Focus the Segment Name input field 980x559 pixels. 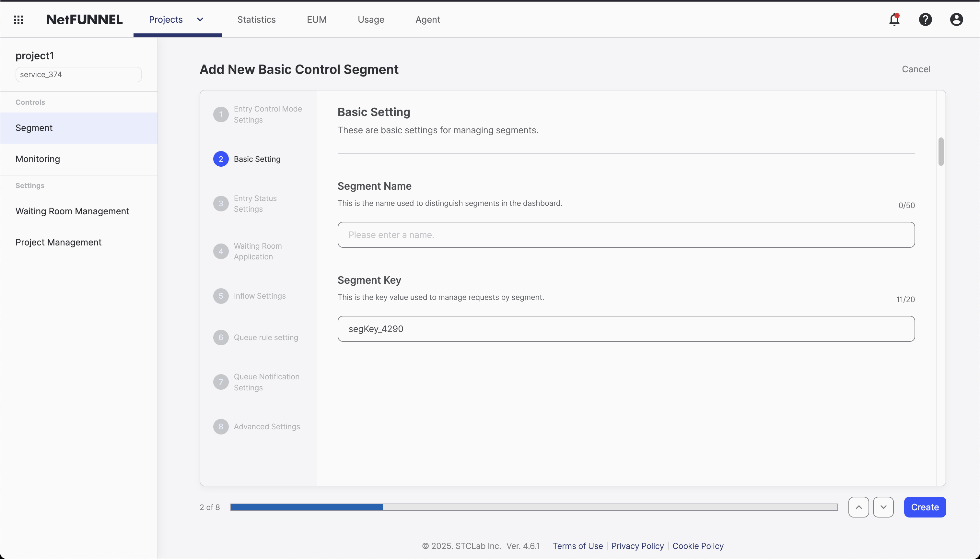pyautogui.click(x=626, y=234)
